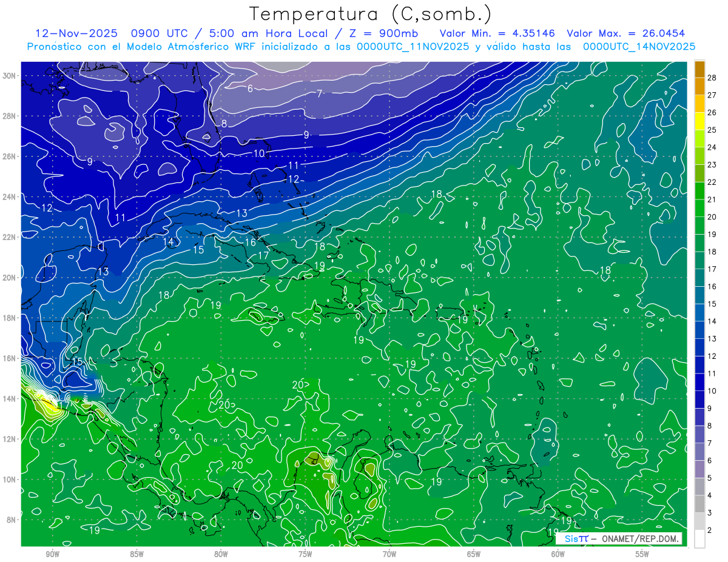The height and width of the screenshot is (562, 728).
Task: Click the longitude axis label '80W'
Action: coord(221,554)
